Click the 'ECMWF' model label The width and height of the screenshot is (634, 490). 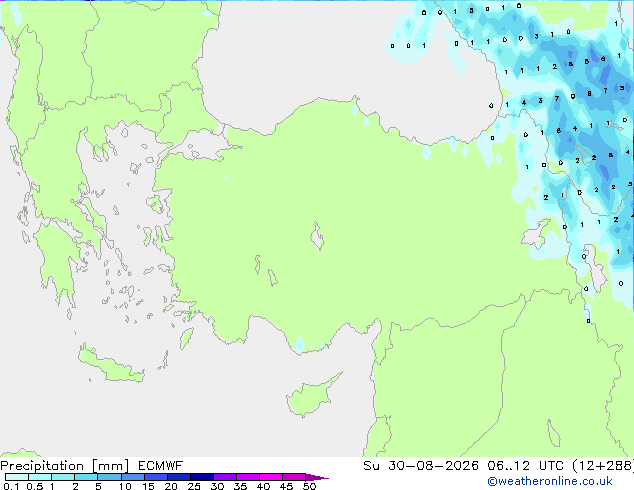point(161,466)
